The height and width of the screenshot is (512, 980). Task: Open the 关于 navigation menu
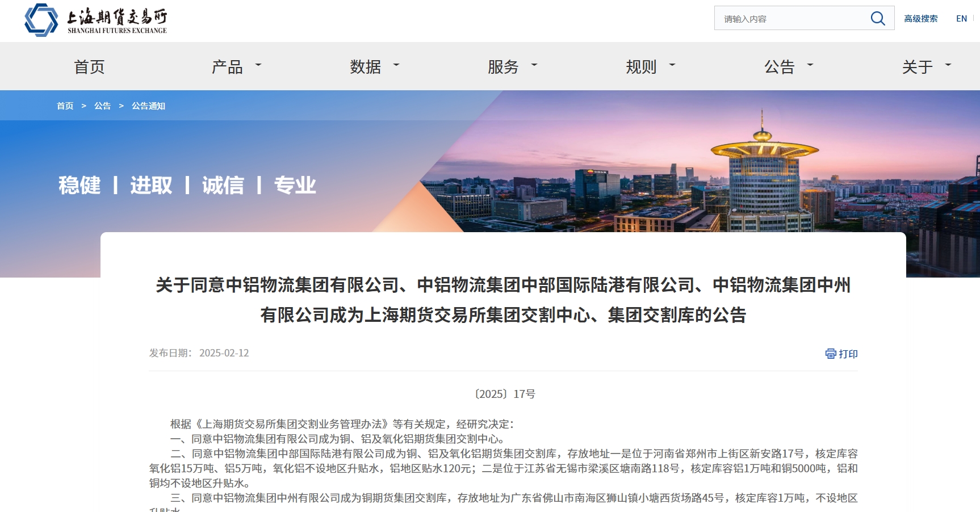click(918, 67)
